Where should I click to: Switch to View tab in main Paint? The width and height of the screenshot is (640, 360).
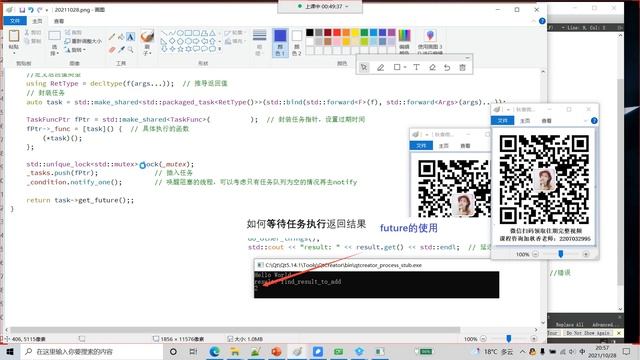click(x=59, y=21)
